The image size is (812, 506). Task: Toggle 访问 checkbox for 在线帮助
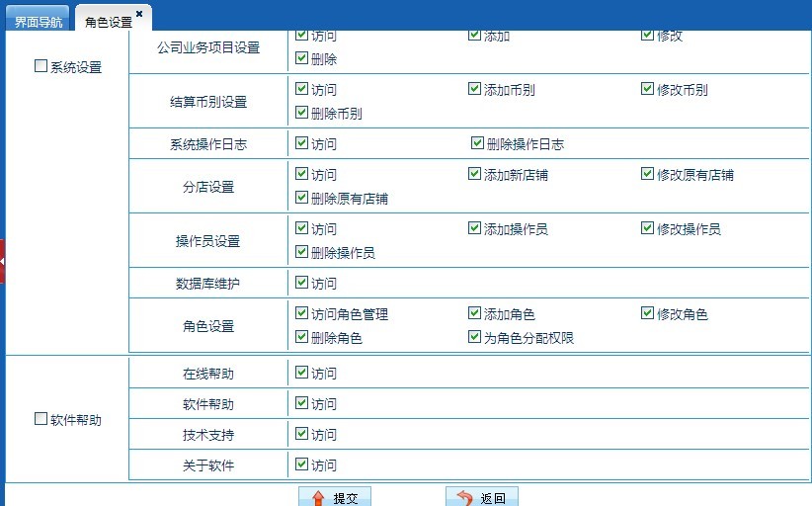coord(301,373)
